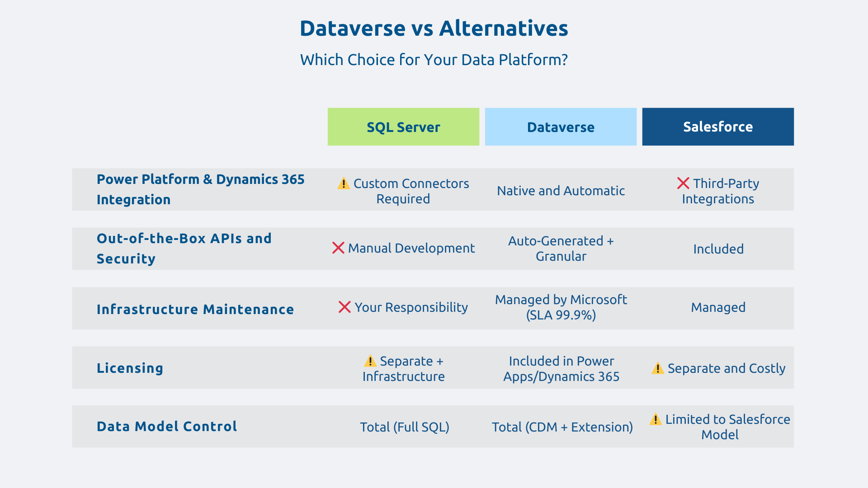Click the warning icon beside Custom Connectors Required

(x=344, y=184)
